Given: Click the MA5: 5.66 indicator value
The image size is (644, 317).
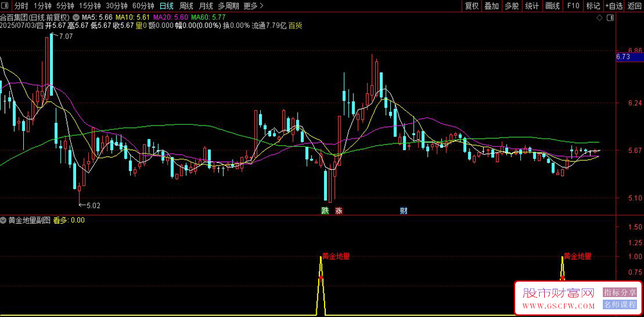Looking at the screenshot, I should tap(97, 17).
